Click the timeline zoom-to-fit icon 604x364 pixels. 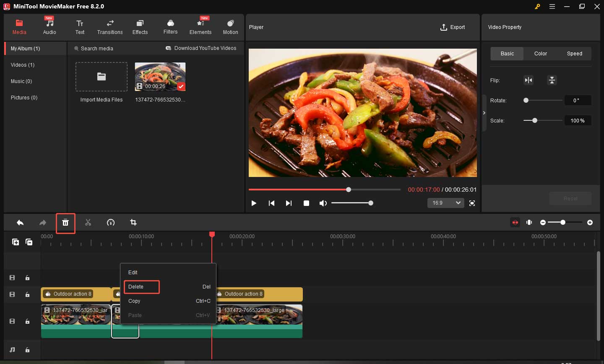[529, 222]
